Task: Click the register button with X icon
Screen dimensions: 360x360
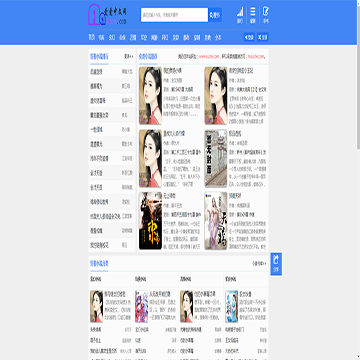Action: click(263, 37)
